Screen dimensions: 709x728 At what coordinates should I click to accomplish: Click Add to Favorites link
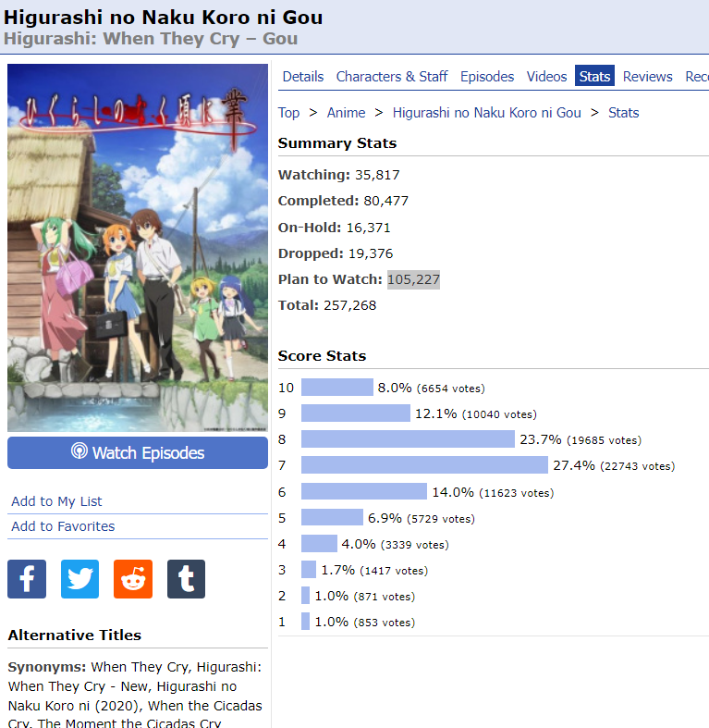pyautogui.click(x=63, y=526)
